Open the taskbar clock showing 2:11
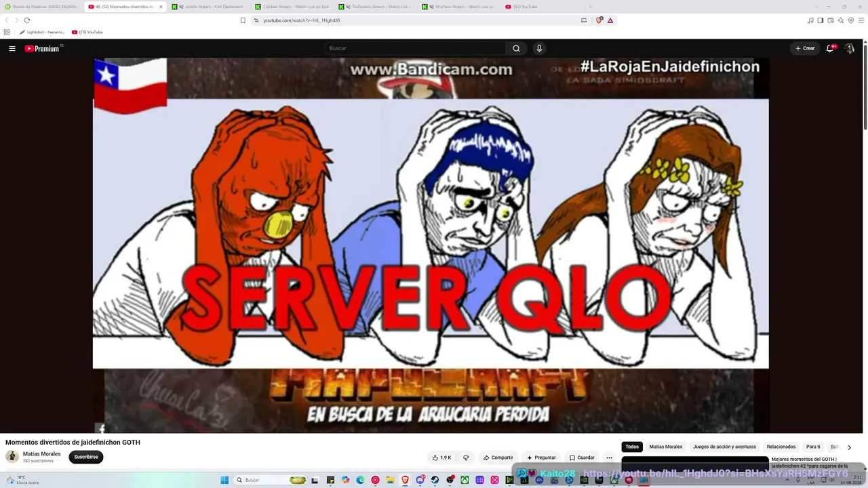This screenshot has width=868, height=488. point(850,480)
